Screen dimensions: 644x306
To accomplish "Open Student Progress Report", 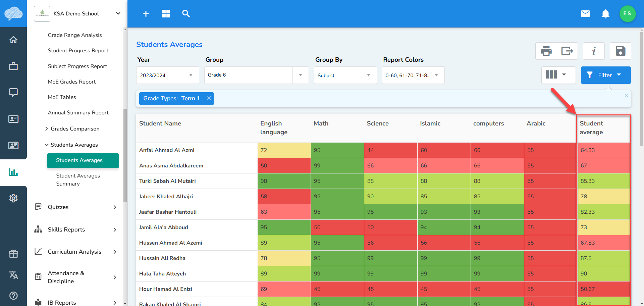I will [x=78, y=51].
